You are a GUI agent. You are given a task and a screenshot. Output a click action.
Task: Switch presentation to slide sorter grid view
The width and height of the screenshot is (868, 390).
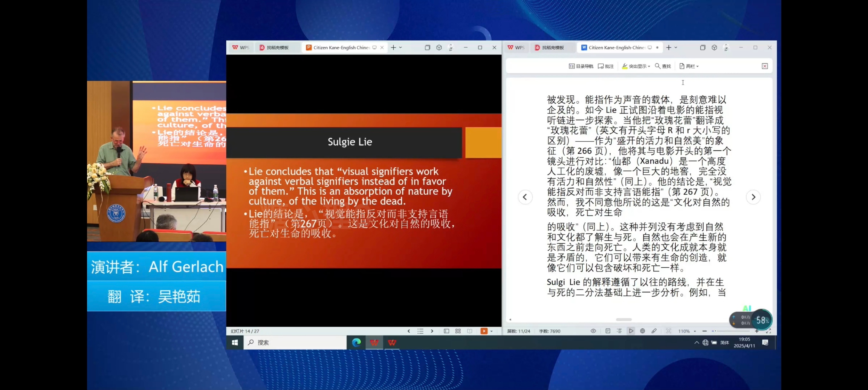point(458,331)
